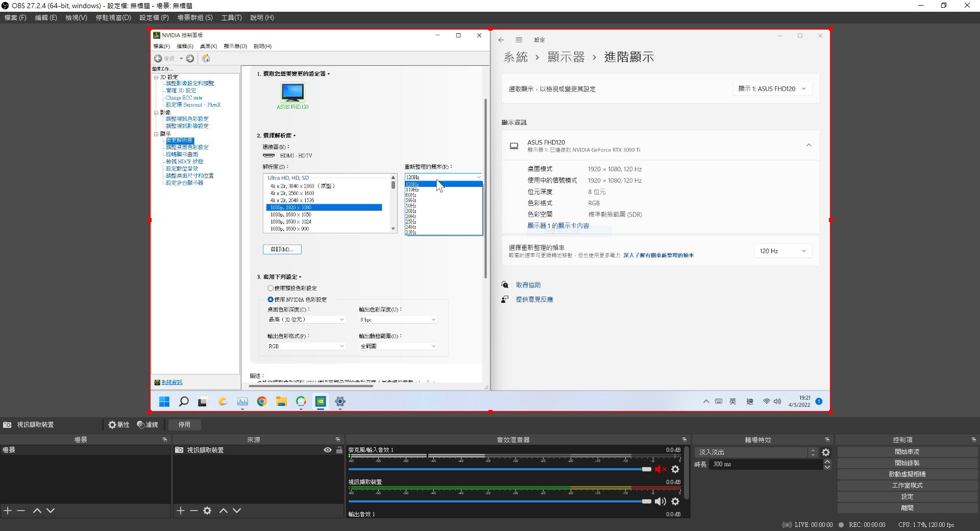Open 屬性 properties in source toolbar

tap(118, 425)
